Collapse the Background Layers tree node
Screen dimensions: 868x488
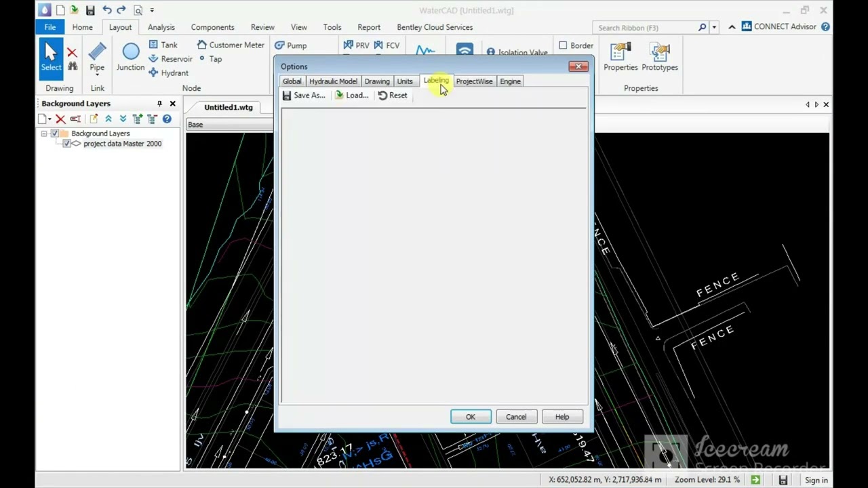[x=44, y=134]
